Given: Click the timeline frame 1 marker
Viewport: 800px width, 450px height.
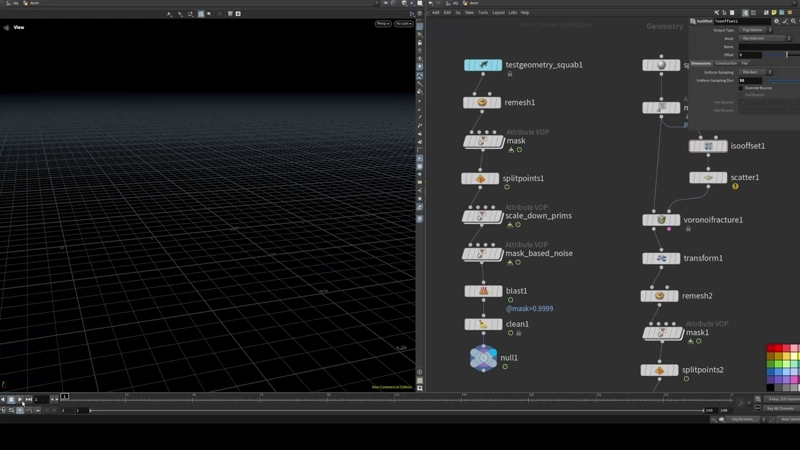Looking at the screenshot, I should coord(65,396).
